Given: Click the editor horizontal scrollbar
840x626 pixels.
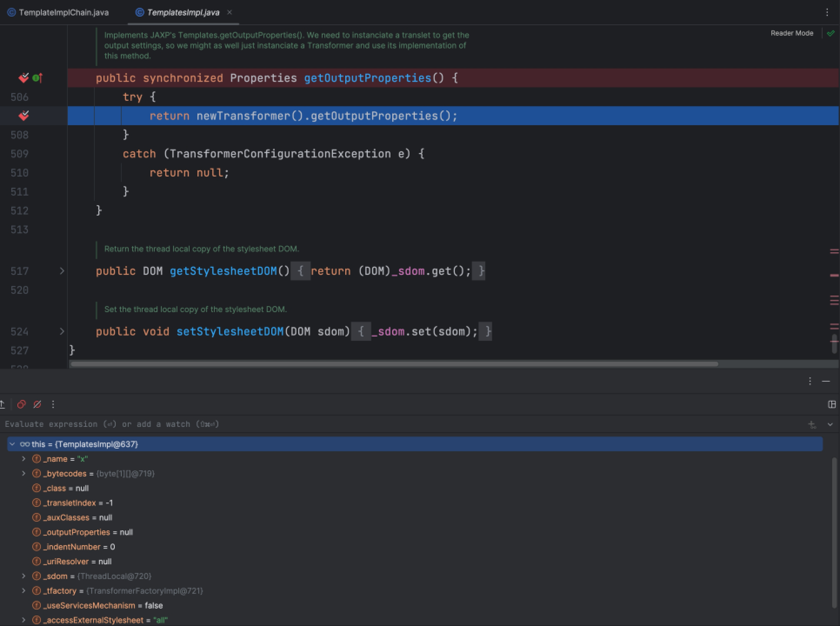Looking at the screenshot, I should coord(394,364).
